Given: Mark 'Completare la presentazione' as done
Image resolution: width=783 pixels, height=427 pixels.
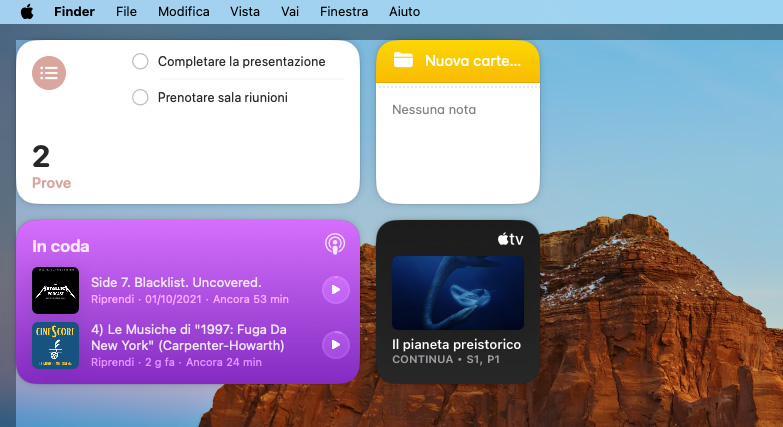Looking at the screenshot, I should coord(140,61).
